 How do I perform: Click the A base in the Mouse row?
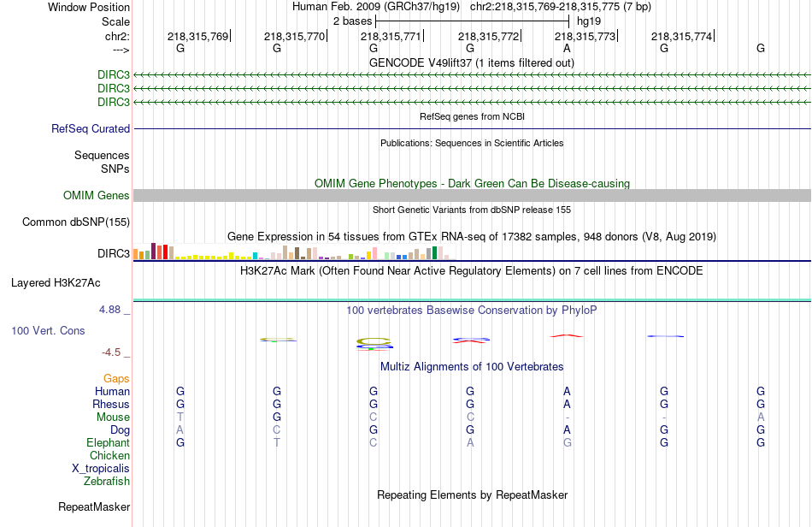[761, 417]
